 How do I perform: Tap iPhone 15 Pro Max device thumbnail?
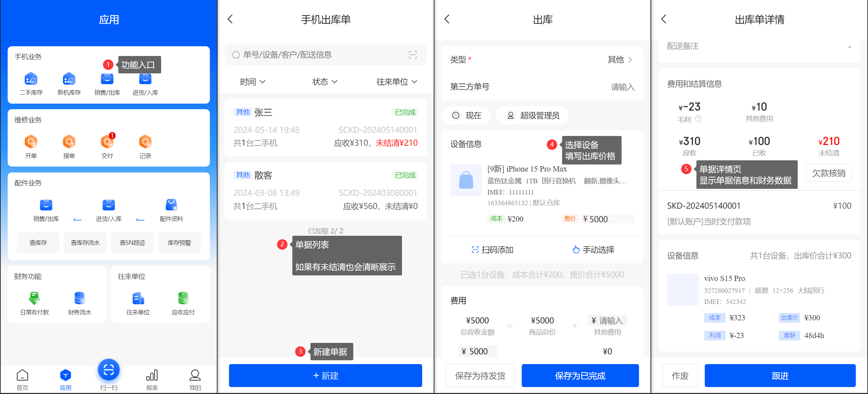[x=466, y=180]
